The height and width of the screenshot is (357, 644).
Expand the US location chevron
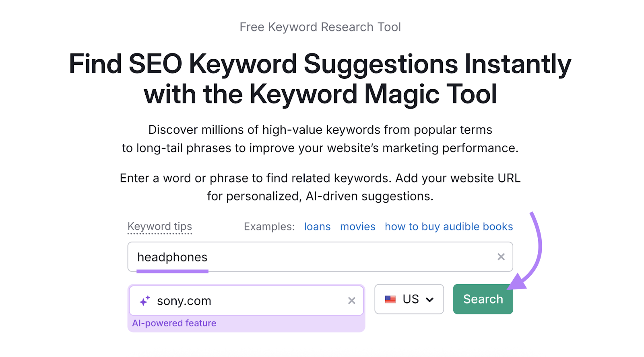429,299
